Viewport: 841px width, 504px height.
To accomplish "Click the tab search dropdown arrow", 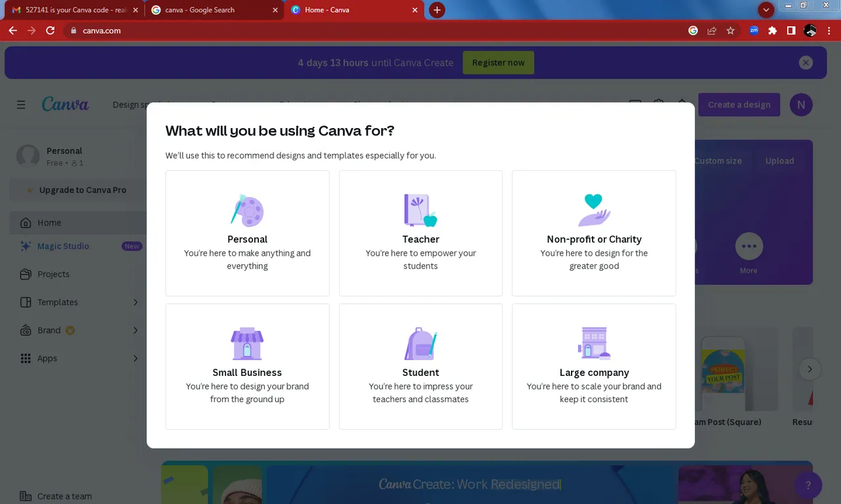I will point(766,10).
